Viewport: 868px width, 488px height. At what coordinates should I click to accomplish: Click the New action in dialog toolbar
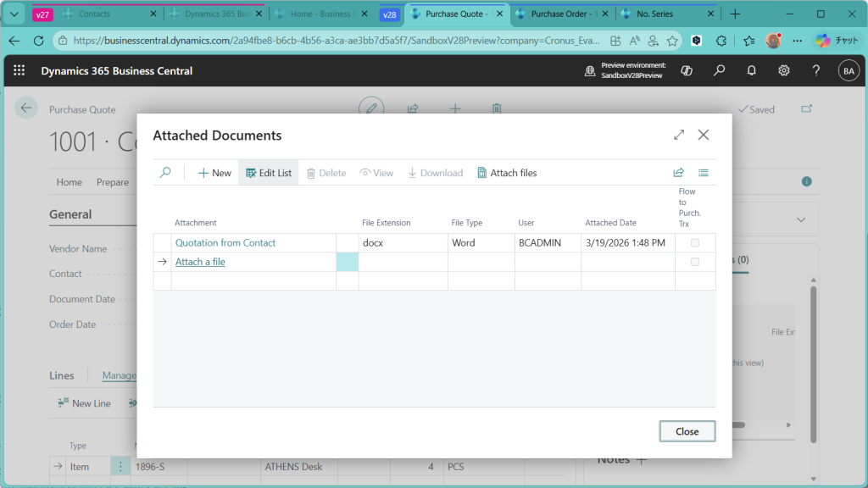[x=214, y=173]
